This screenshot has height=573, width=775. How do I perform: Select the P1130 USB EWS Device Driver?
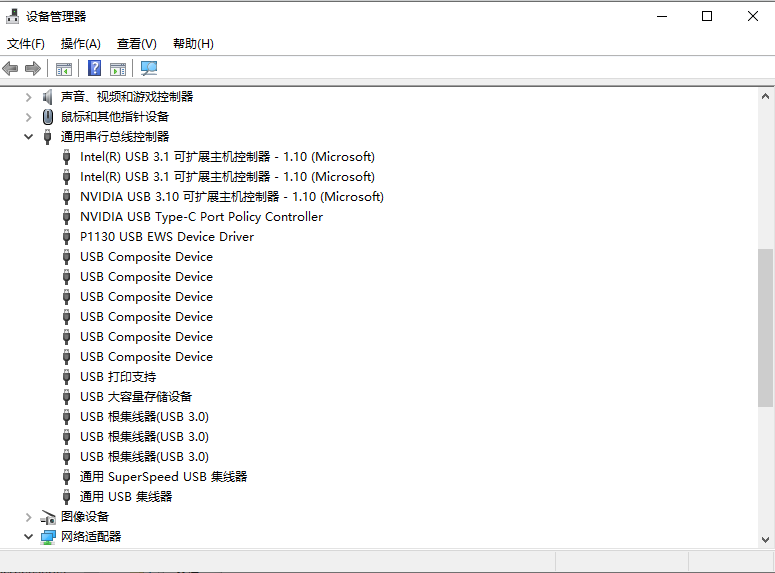pos(167,237)
